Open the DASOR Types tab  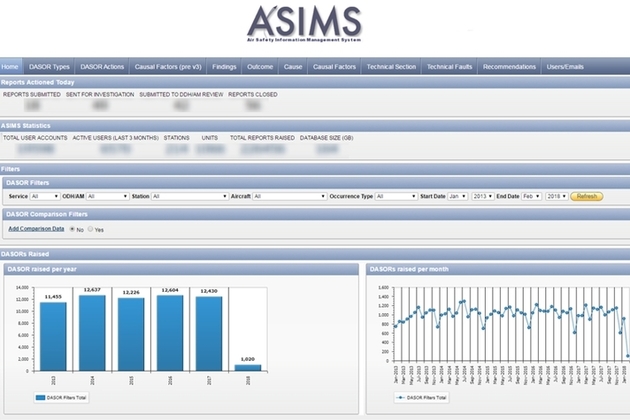(x=49, y=67)
